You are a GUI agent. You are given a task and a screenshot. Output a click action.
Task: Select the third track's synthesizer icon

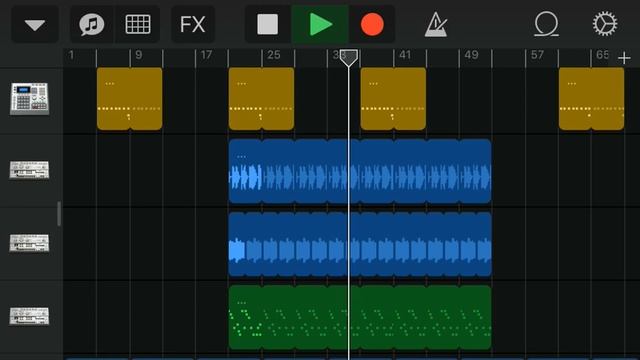(29, 243)
